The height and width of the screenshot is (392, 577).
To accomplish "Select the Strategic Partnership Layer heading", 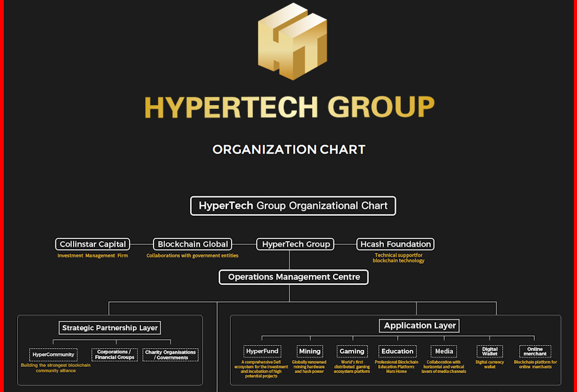I will tap(110, 328).
